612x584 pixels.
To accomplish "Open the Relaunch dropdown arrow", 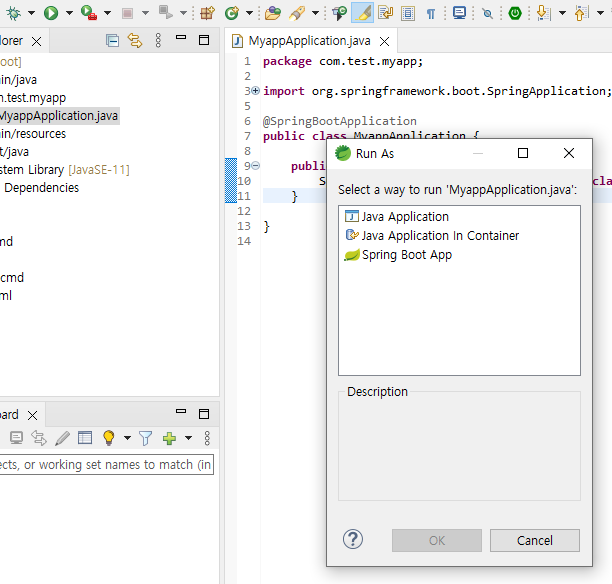I will [x=183, y=13].
